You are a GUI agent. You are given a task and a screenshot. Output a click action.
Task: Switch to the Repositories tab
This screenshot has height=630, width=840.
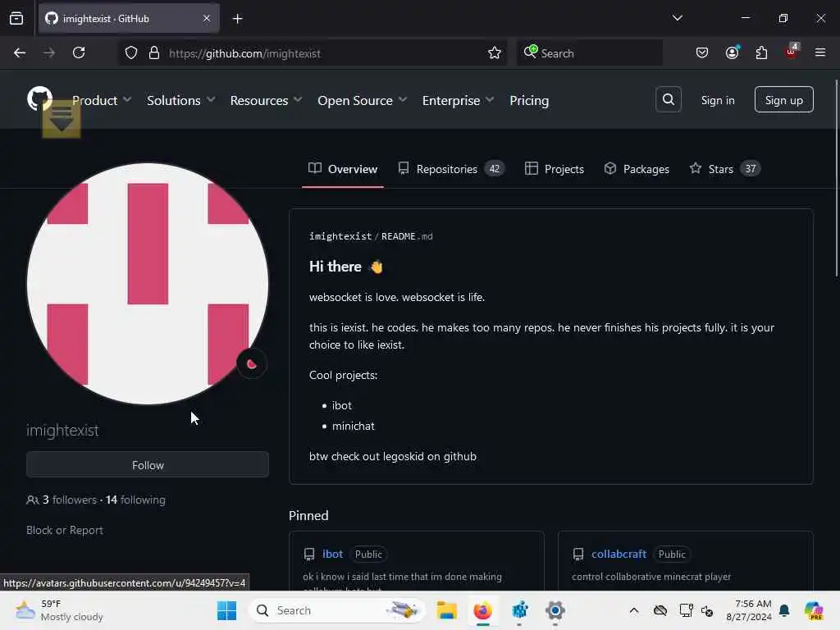tap(451, 169)
